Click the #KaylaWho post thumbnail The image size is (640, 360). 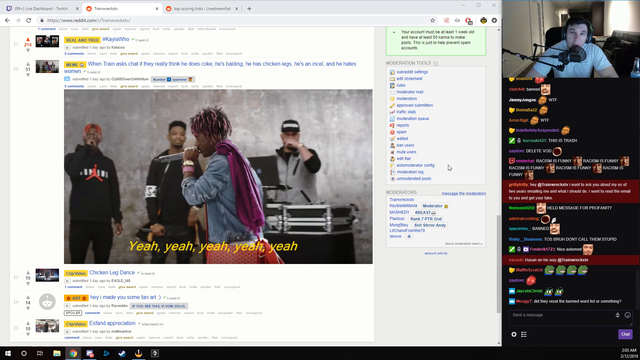coord(47,41)
